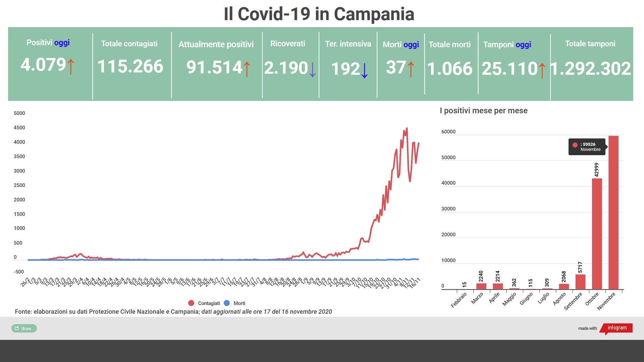Click the 'Totale tamponi' label
Viewport: 644px width, 362px height.
click(590, 44)
